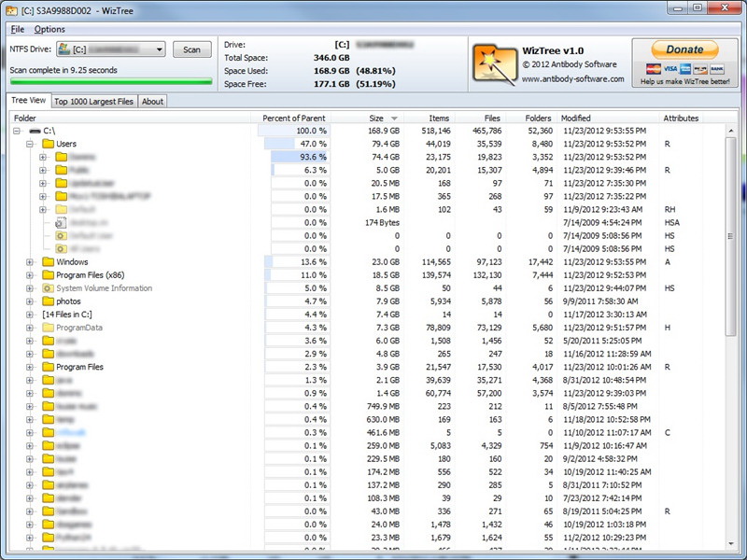Image resolution: width=747 pixels, height=560 pixels.
Task: Sort by the Attributes column header
Action: pyautogui.click(x=681, y=119)
